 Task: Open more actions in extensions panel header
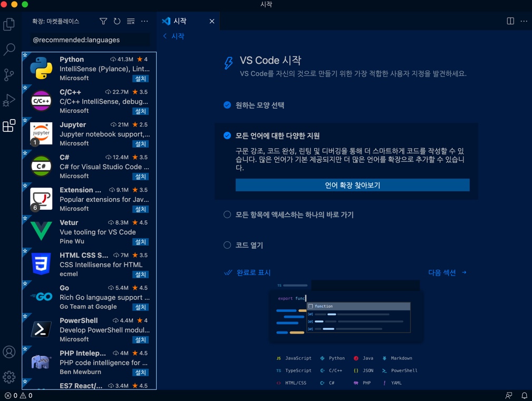pos(144,22)
